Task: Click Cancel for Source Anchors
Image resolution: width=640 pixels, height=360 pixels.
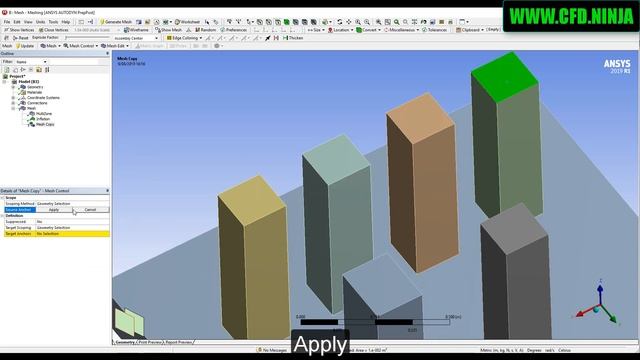Action: 90,210
